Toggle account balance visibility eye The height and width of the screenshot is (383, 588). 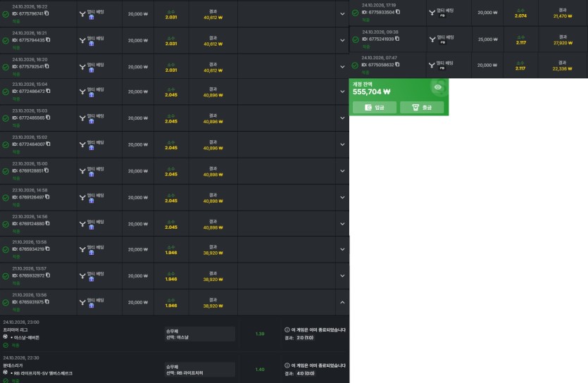point(437,87)
